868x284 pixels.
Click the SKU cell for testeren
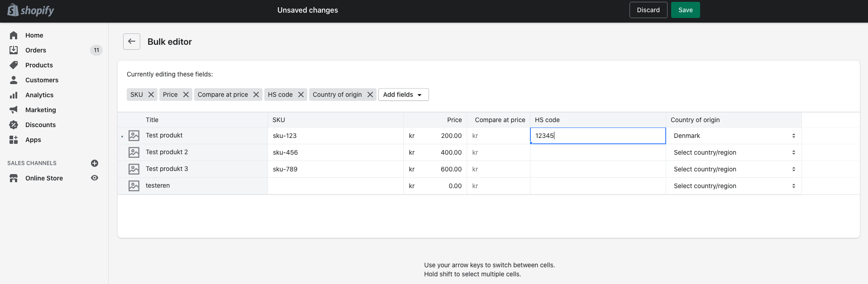coord(335,186)
